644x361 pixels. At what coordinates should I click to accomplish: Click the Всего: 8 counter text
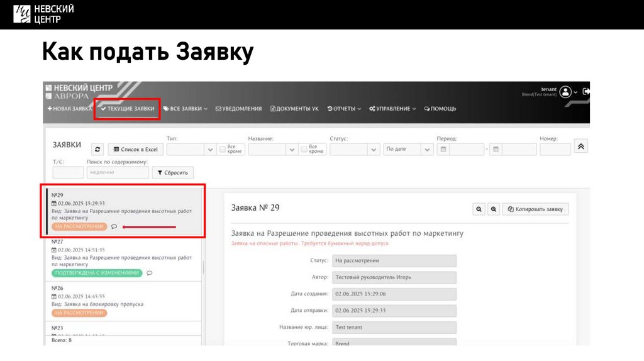[62, 340]
